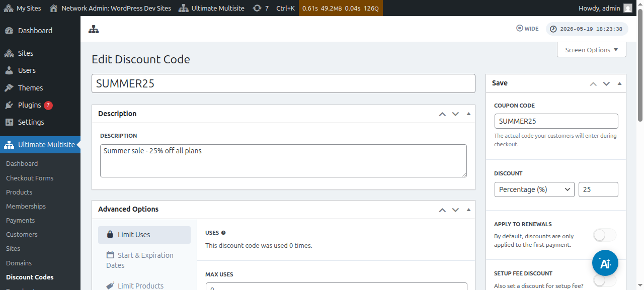Click the Coupon Code input field

556,121
